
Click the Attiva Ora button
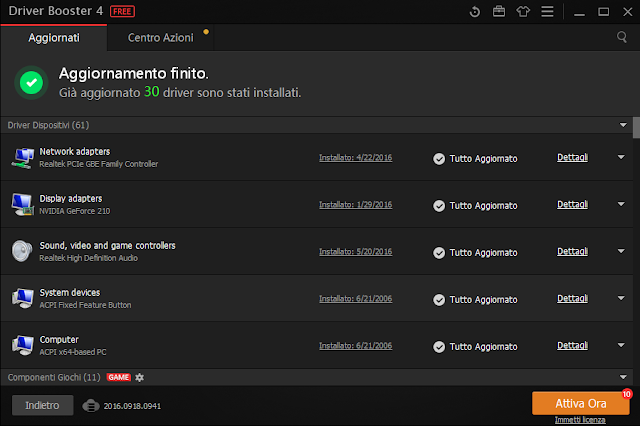(580, 404)
